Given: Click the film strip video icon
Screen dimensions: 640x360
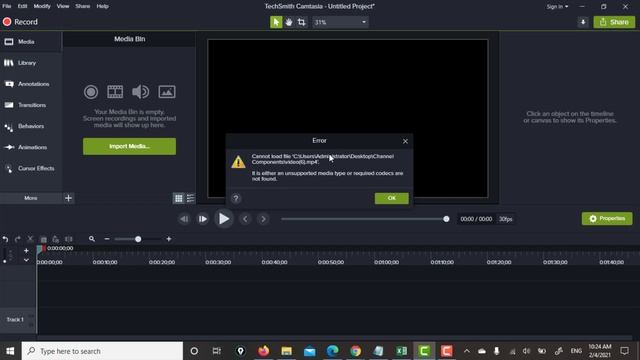Looking at the screenshot, I should pos(115,92).
